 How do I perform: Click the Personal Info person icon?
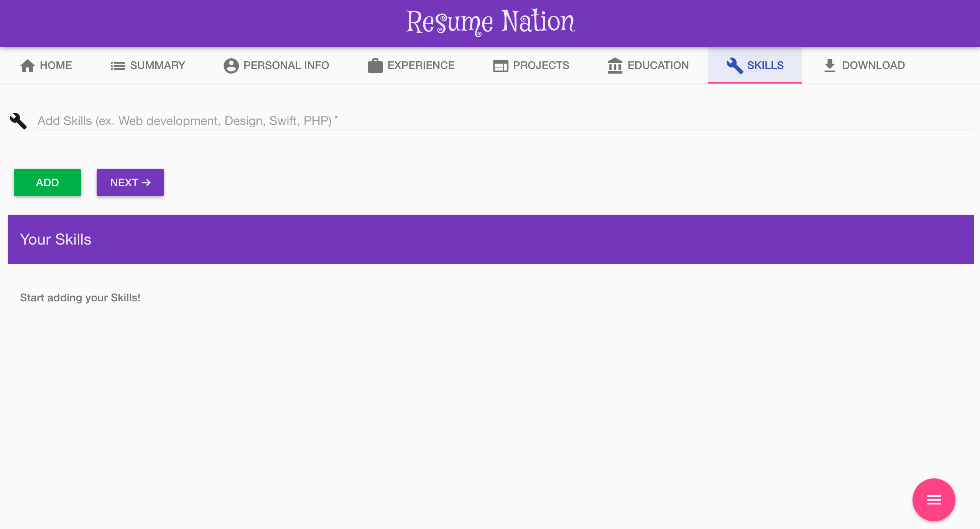(231, 66)
